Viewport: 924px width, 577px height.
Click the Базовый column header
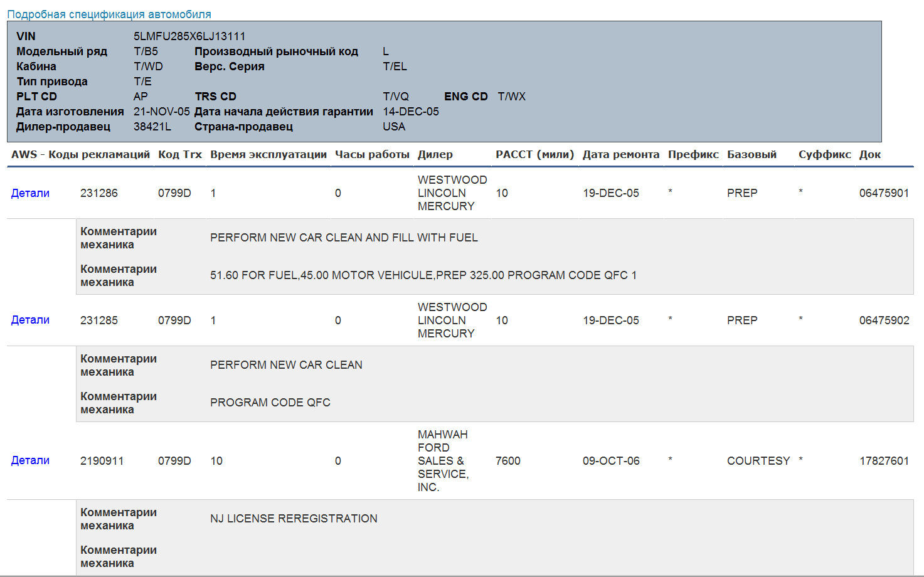click(x=751, y=154)
